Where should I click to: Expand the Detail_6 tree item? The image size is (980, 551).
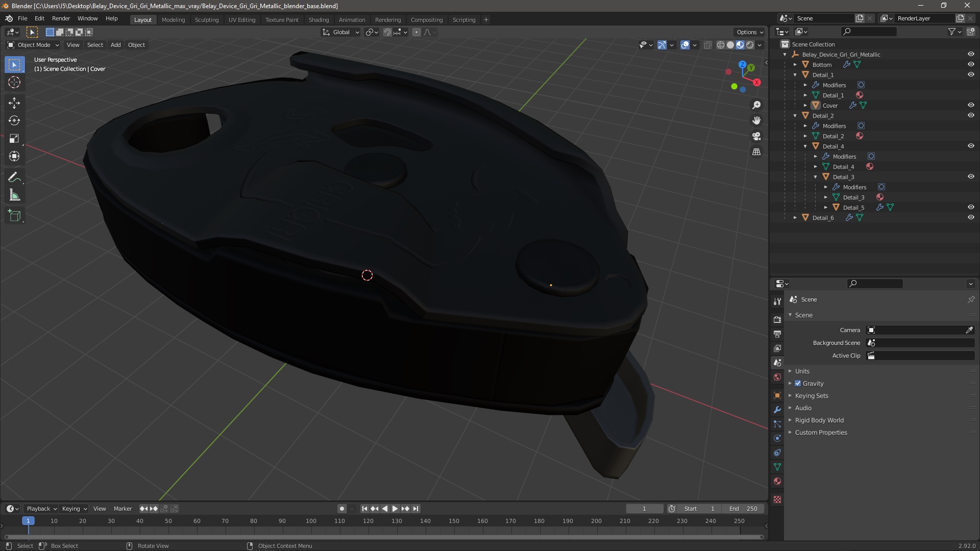(x=795, y=218)
